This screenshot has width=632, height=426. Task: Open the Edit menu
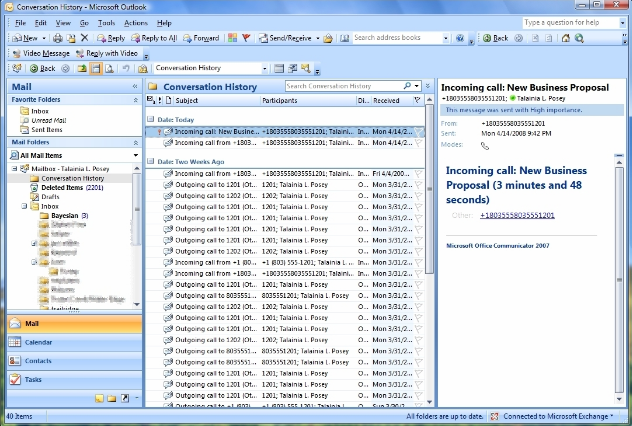click(x=41, y=23)
